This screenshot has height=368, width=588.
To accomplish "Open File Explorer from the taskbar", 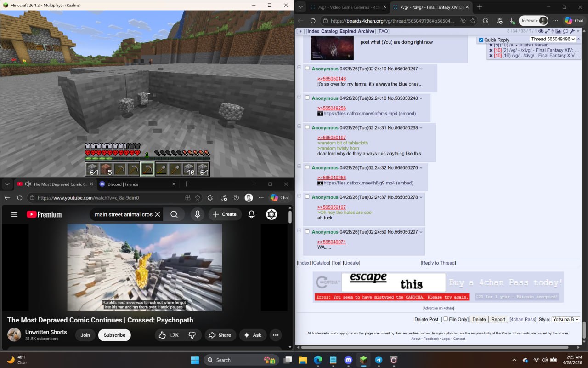I will pyautogui.click(x=303, y=360).
